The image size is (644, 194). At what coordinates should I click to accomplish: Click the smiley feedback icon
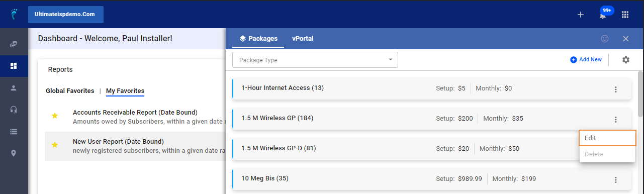tap(605, 39)
